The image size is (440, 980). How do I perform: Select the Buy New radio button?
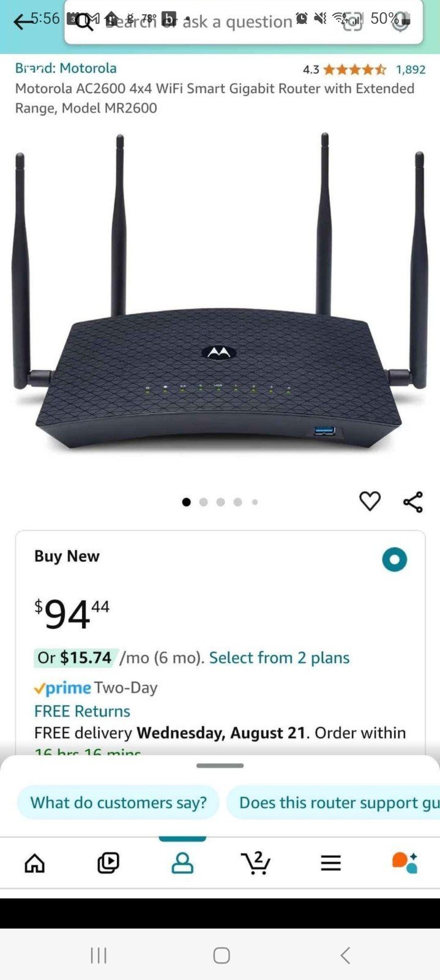point(395,559)
